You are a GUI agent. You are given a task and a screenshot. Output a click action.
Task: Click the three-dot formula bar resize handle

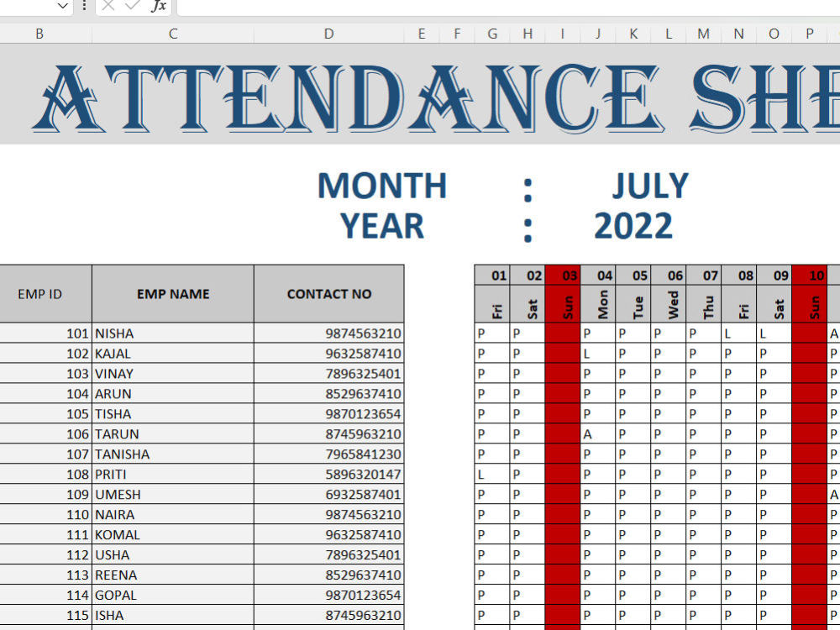pos(84,6)
